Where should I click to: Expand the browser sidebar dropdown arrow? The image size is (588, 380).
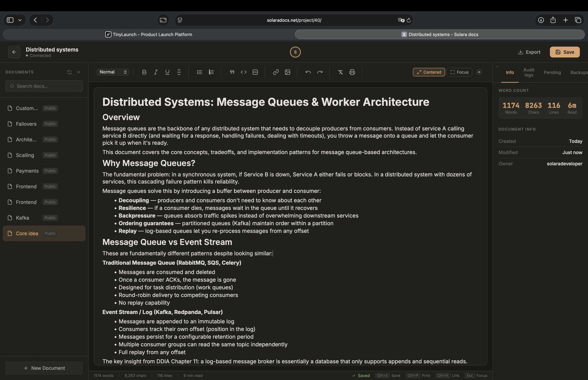(20, 20)
